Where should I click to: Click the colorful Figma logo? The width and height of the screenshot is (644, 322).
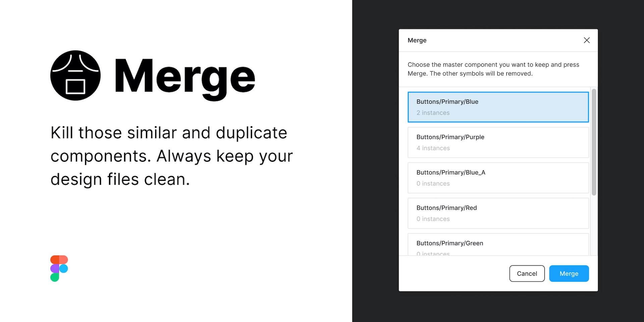(x=59, y=268)
